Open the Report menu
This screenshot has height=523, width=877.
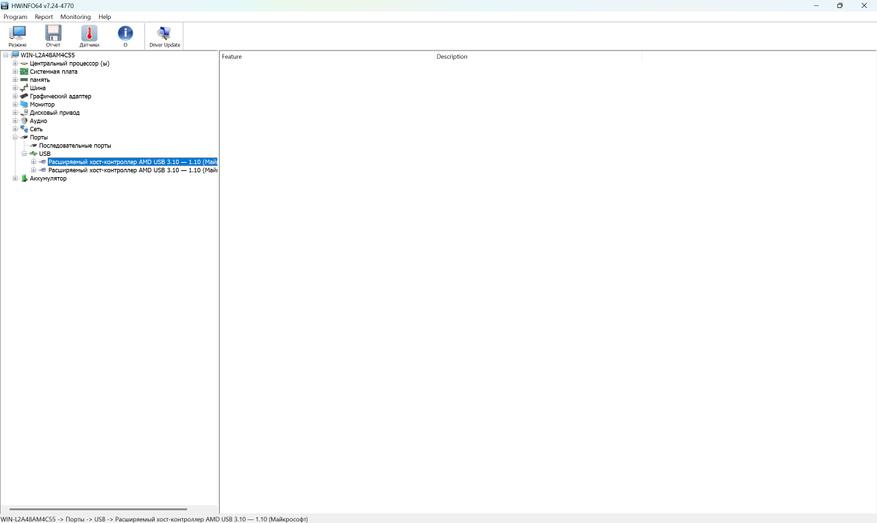click(x=44, y=17)
